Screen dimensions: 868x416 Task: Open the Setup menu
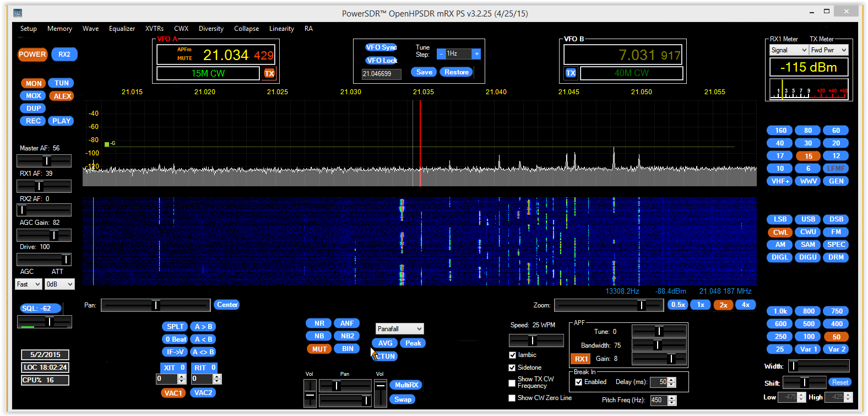point(29,29)
